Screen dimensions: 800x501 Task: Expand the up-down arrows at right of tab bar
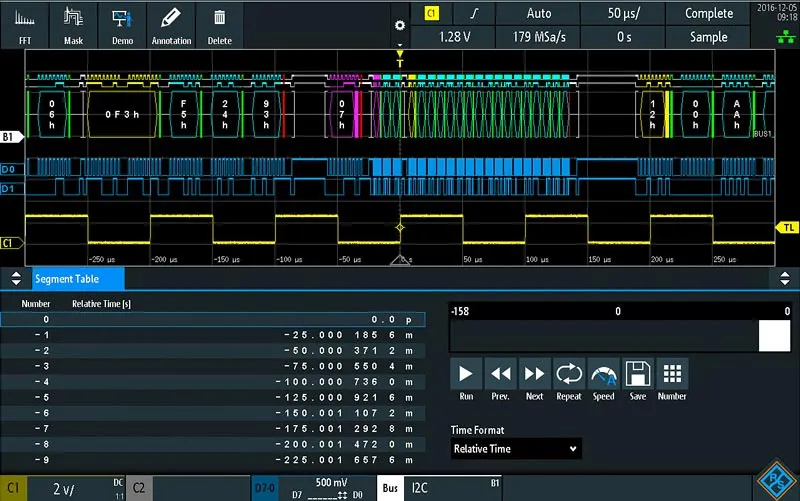pos(785,279)
